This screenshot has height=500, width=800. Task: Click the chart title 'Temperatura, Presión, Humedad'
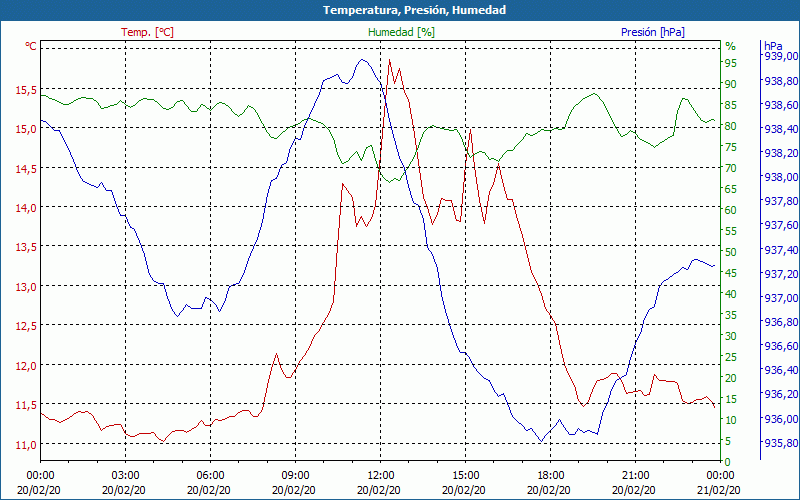pyautogui.click(x=414, y=10)
